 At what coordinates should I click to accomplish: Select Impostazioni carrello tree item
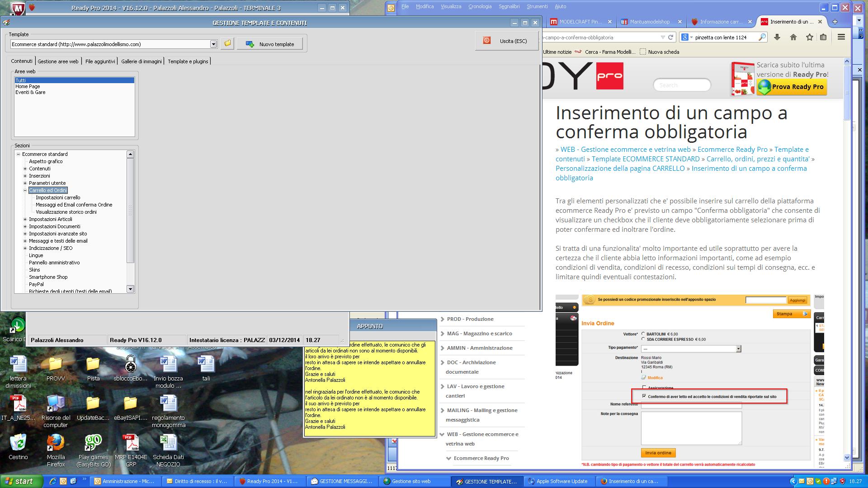58,197
